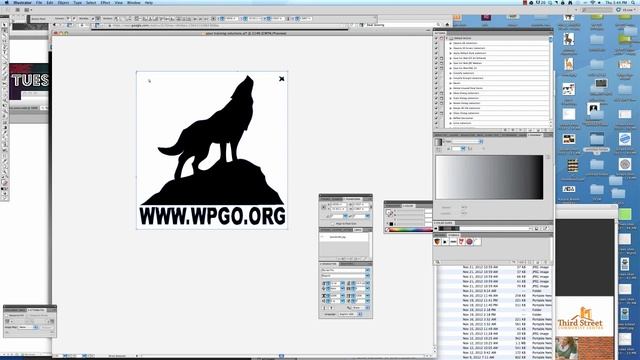Click the Delete trash icon in Actions panel

point(546,130)
